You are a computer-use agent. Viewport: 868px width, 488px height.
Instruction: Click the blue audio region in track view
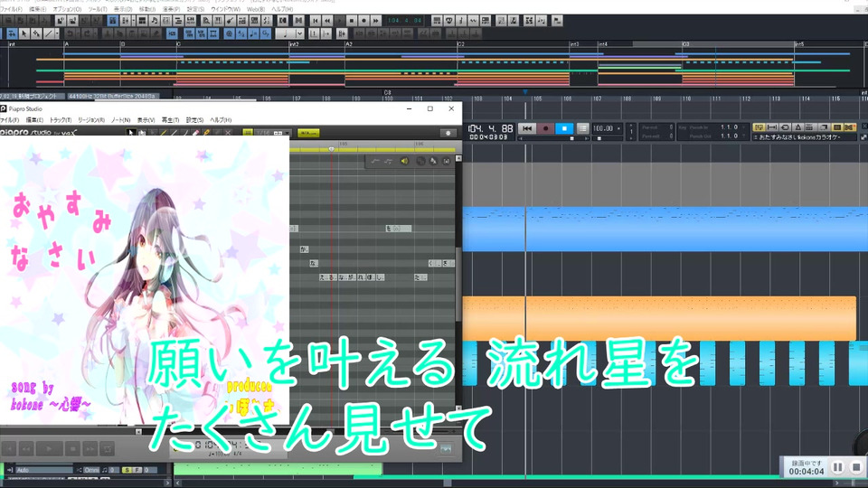[x=665, y=229]
